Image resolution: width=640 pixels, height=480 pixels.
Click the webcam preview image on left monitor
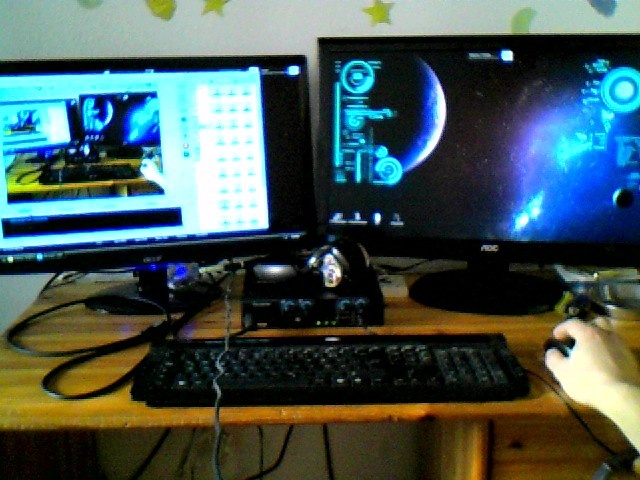point(83,147)
